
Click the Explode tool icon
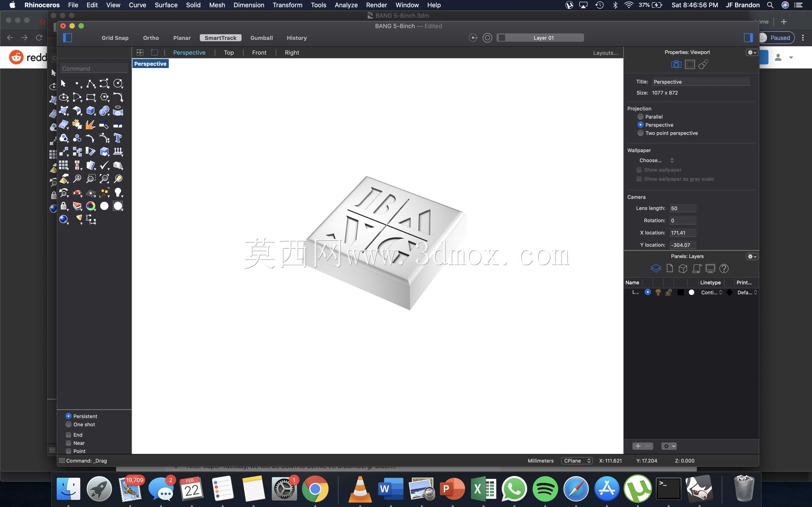pos(90,124)
